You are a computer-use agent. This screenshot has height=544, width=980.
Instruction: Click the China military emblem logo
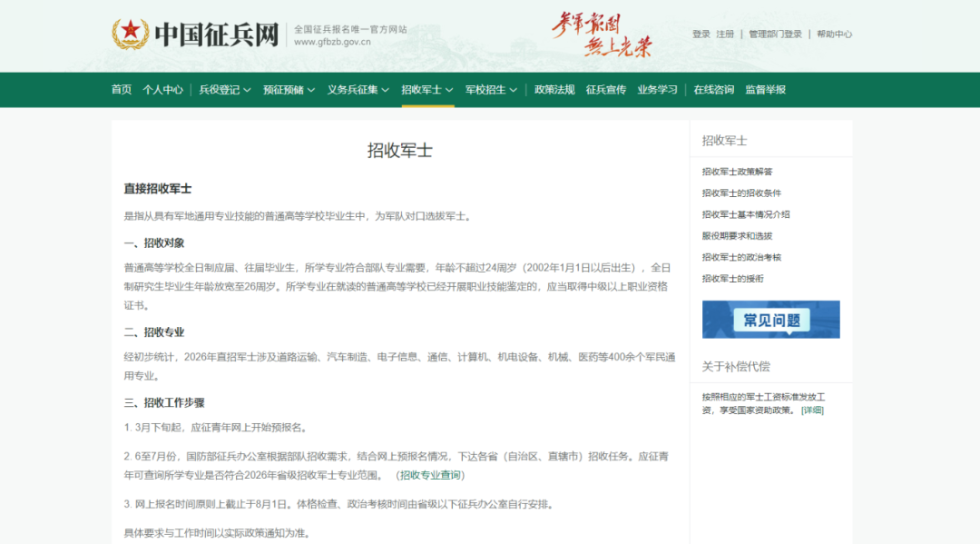click(131, 35)
